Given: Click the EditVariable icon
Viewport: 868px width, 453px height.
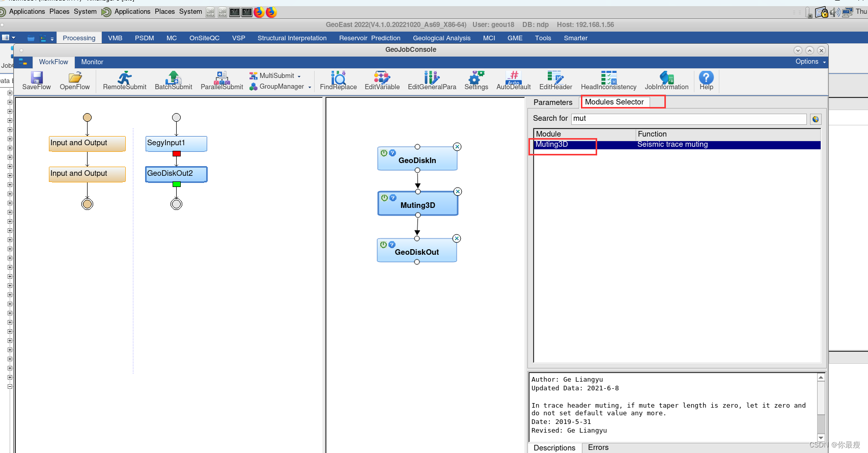Looking at the screenshot, I should 382,77.
